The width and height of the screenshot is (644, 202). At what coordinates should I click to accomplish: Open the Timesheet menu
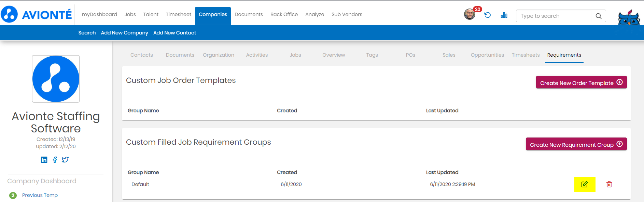[179, 14]
